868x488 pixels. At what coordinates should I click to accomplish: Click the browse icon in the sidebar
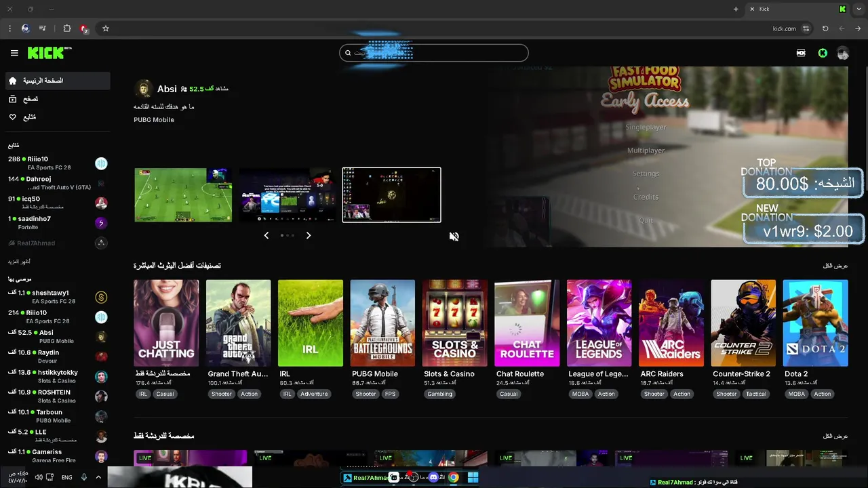[x=13, y=99]
